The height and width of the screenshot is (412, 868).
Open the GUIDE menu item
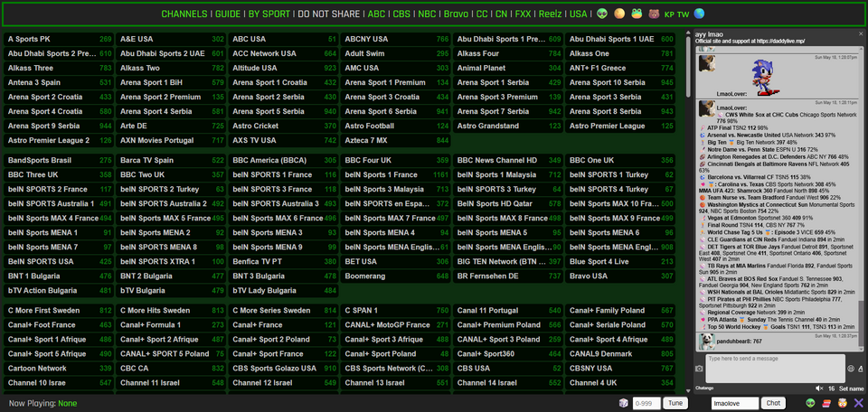pyautogui.click(x=228, y=14)
